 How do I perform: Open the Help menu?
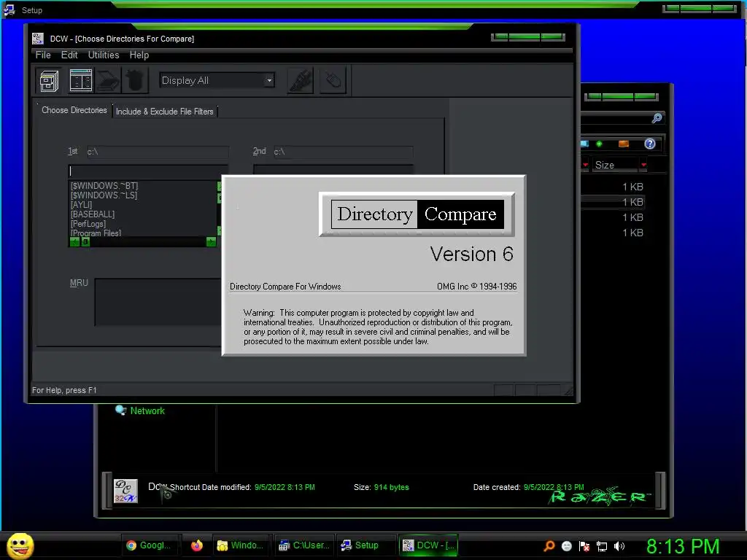139,55
